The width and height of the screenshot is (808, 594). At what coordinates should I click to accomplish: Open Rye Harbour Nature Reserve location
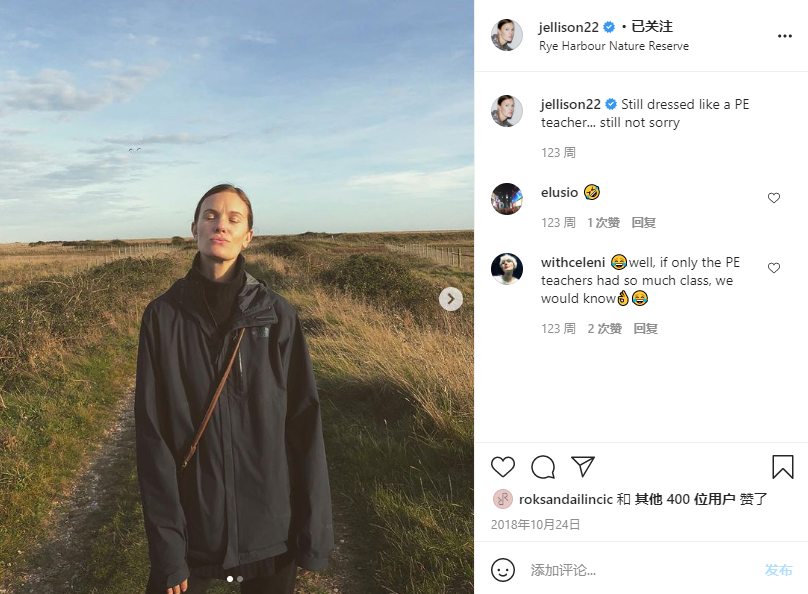614,46
